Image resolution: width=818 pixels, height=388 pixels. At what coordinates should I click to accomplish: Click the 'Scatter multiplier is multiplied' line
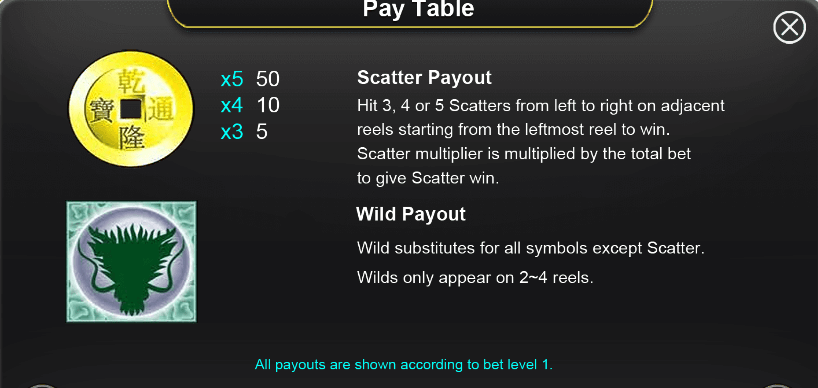[x=524, y=154]
